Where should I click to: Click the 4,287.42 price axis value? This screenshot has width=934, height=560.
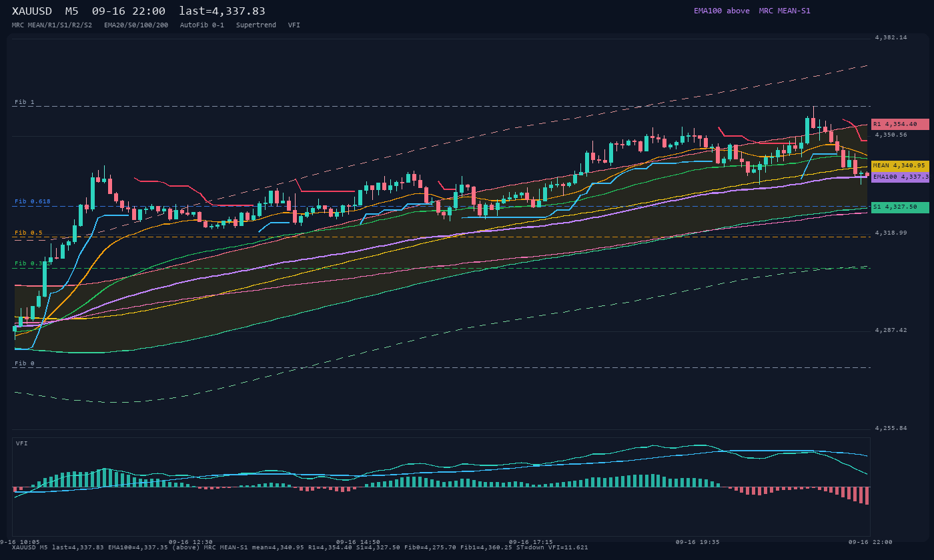tap(891, 330)
